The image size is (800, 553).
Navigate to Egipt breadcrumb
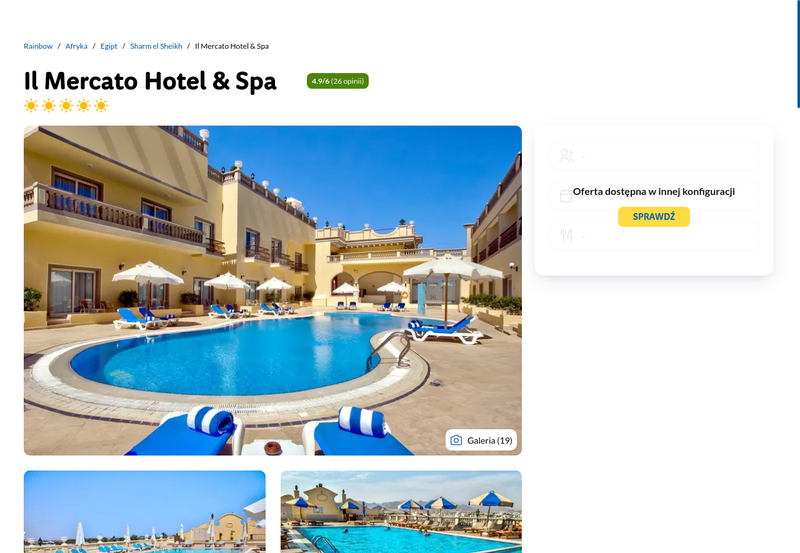109,46
